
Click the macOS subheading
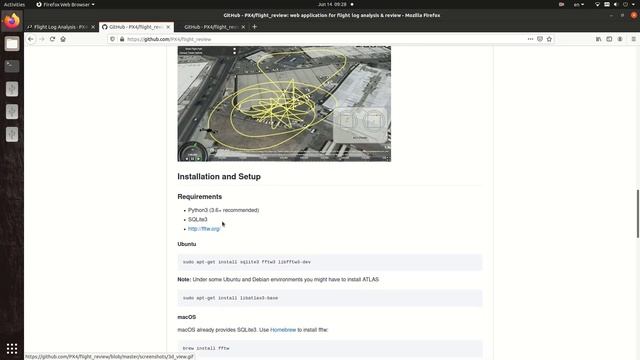click(x=187, y=317)
